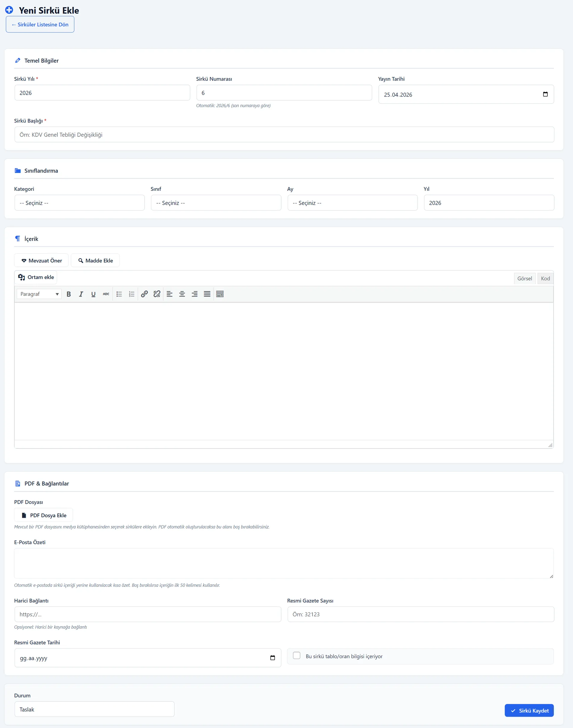This screenshot has width=573, height=728.
Task: Check 'Bu sirkü tablo/oran bilgisi içeriyor'
Action: coord(297,655)
